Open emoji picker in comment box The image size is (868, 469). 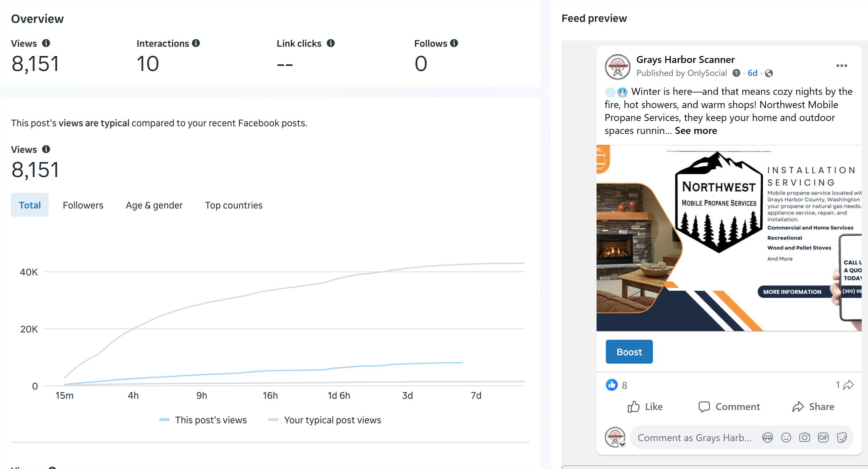786,438
